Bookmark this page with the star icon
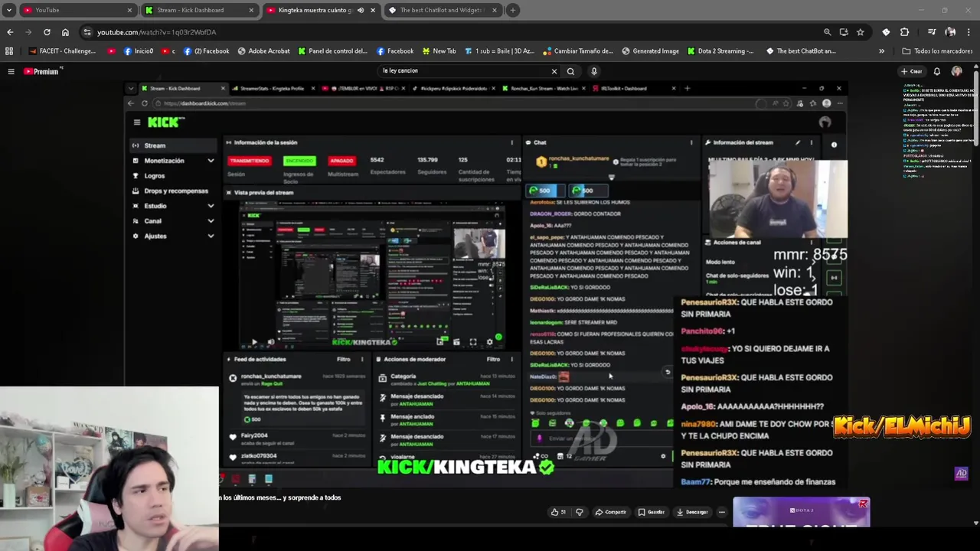Screen dimensions: 980x551 coord(861,32)
